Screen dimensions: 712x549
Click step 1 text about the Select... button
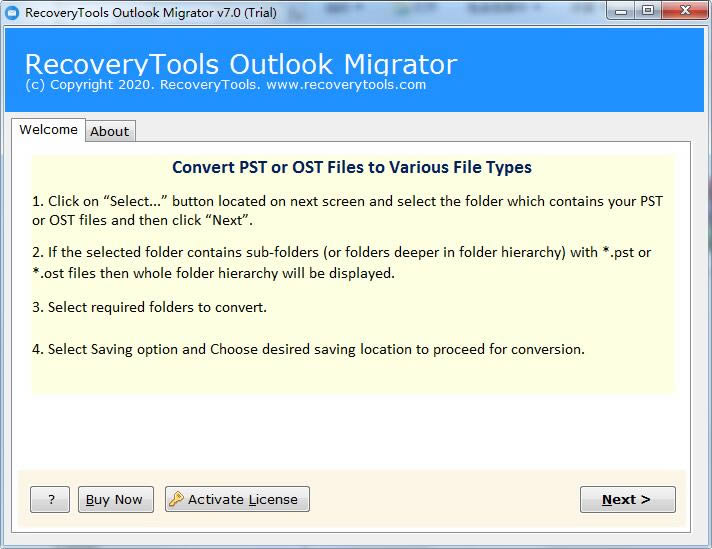click(347, 211)
